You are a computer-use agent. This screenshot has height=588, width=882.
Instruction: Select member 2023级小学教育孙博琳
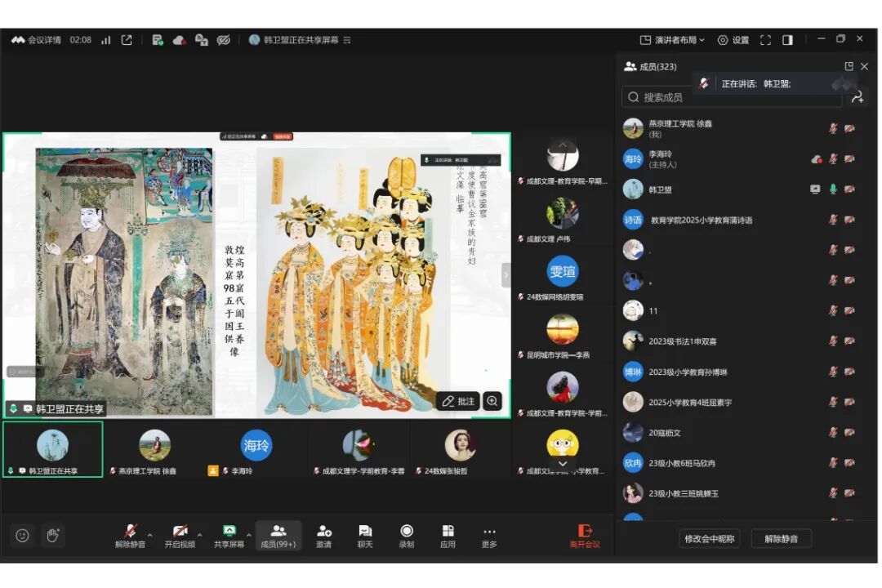click(x=740, y=372)
